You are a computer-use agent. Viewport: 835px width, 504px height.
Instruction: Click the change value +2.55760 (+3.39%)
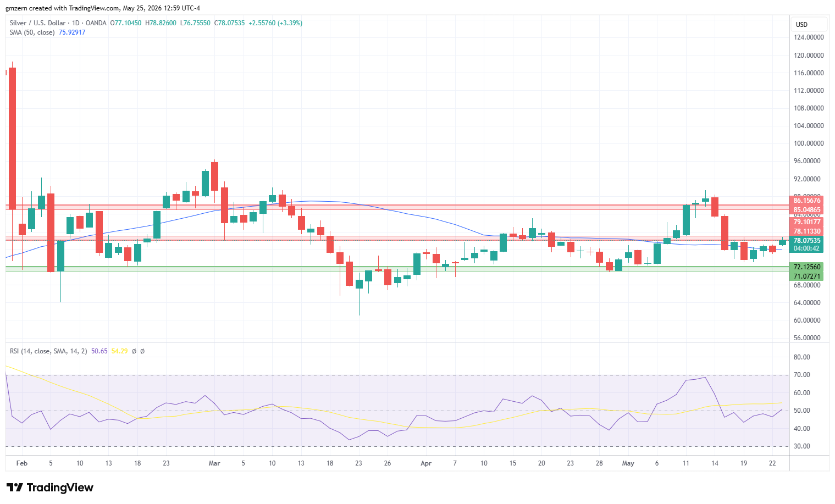click(275, 23)
